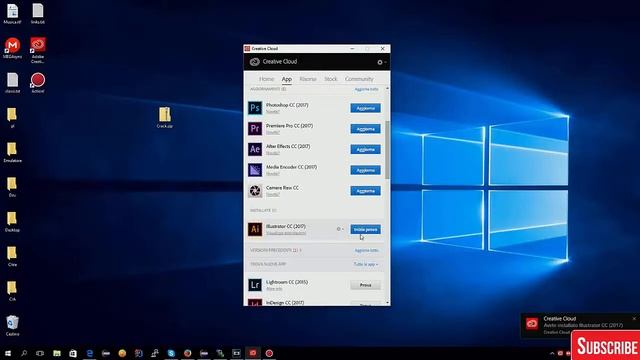Update Media Encoder CC via Aggiorna
Viewport: 640px width, 360px height.
click(365, 170)
